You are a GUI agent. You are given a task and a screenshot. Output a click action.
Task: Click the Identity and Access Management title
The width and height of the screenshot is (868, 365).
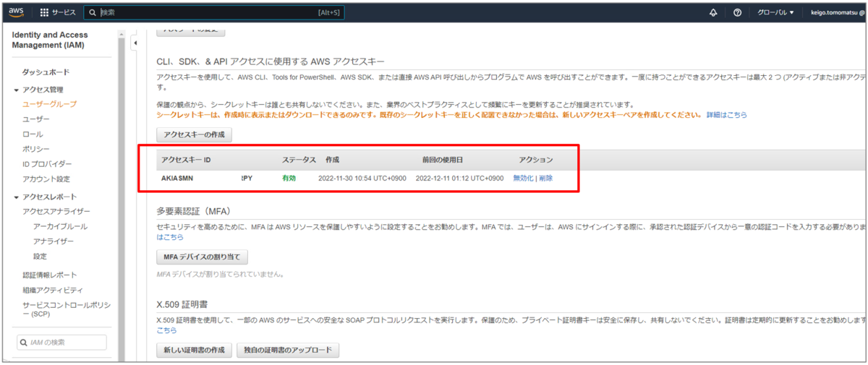pos(50,40)
